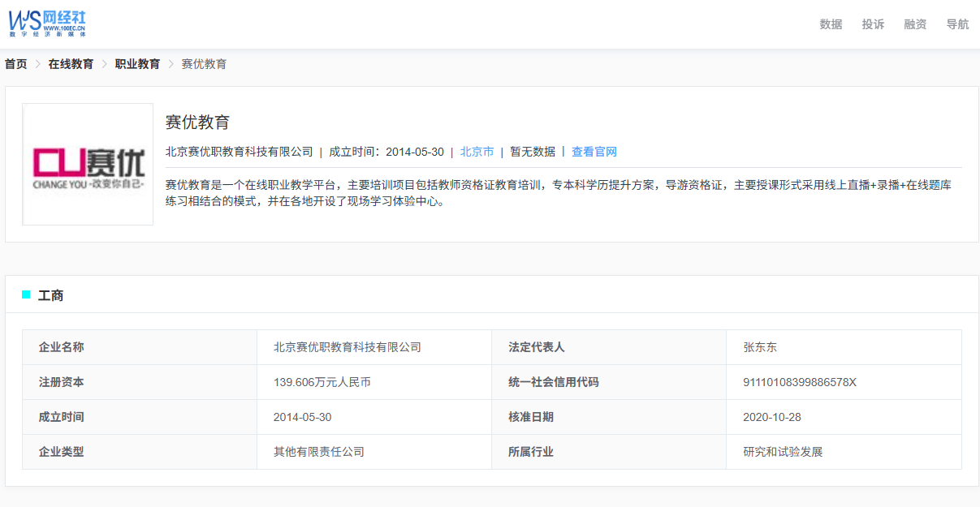The width and height of the screenshot is (980, 507).
Task: Click company name in header info line
Action: (240, 152)
